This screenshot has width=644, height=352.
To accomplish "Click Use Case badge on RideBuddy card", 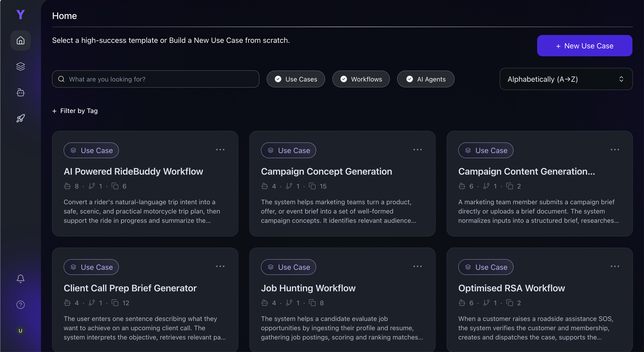I will point(91,150).
